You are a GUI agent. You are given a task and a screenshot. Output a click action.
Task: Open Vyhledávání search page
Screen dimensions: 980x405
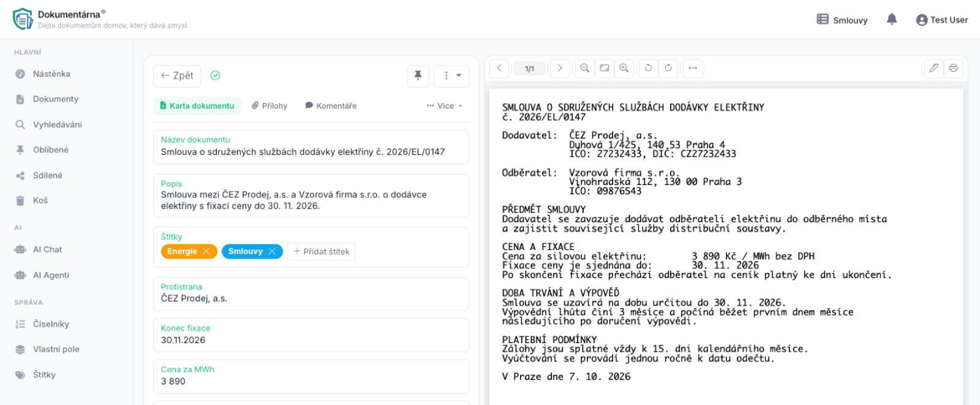point(58,125)
